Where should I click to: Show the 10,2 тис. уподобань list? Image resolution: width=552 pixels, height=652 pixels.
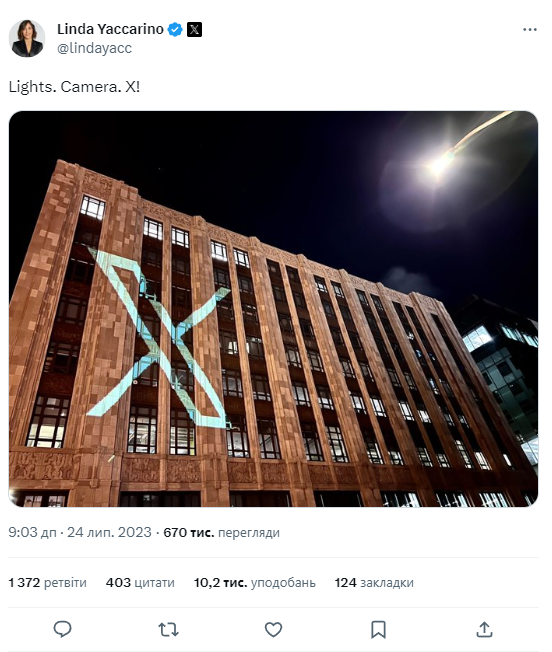(x=254, y=583)
